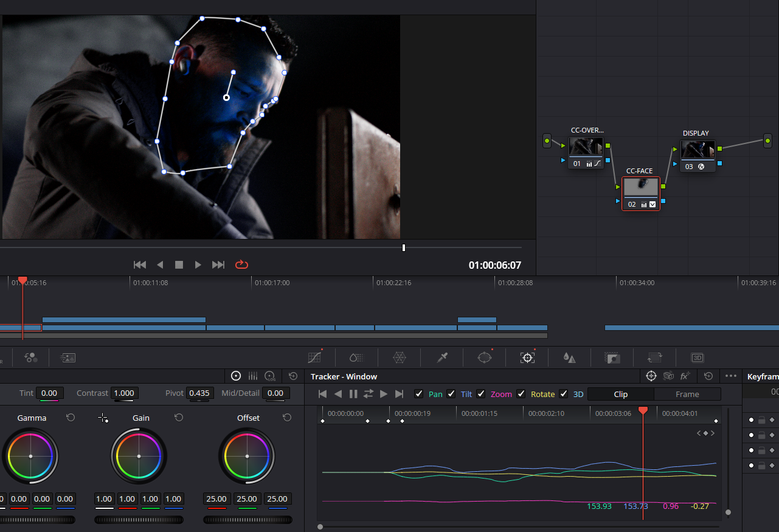Image resolution: width=779 pixels, height=532 pixels.
Task: Click the Contrast value field
Action: click(124, 393)
